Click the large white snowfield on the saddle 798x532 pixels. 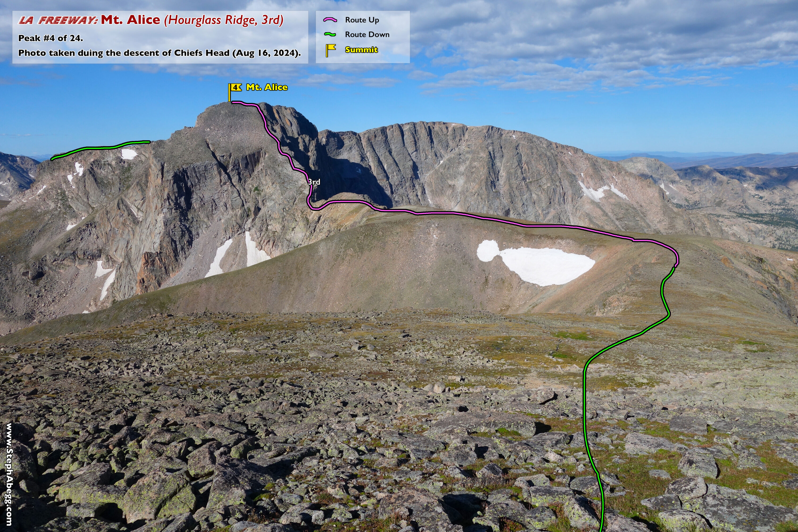click(x=543, y=266)
